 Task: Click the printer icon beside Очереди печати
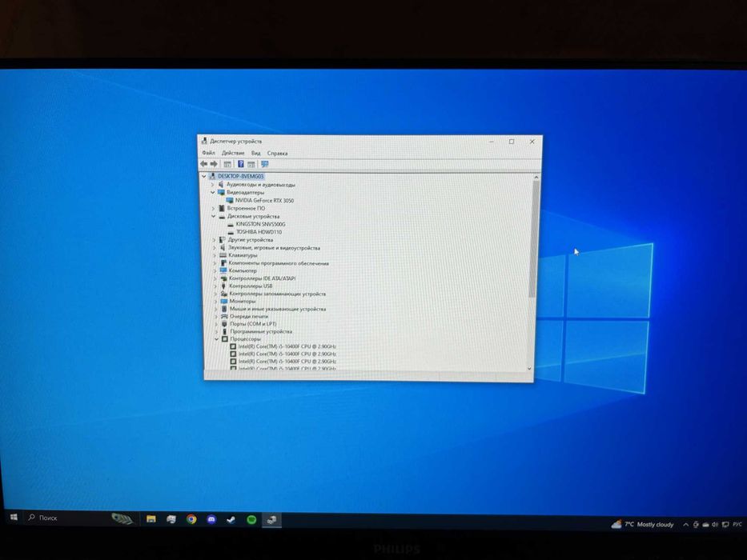point(224,316)
